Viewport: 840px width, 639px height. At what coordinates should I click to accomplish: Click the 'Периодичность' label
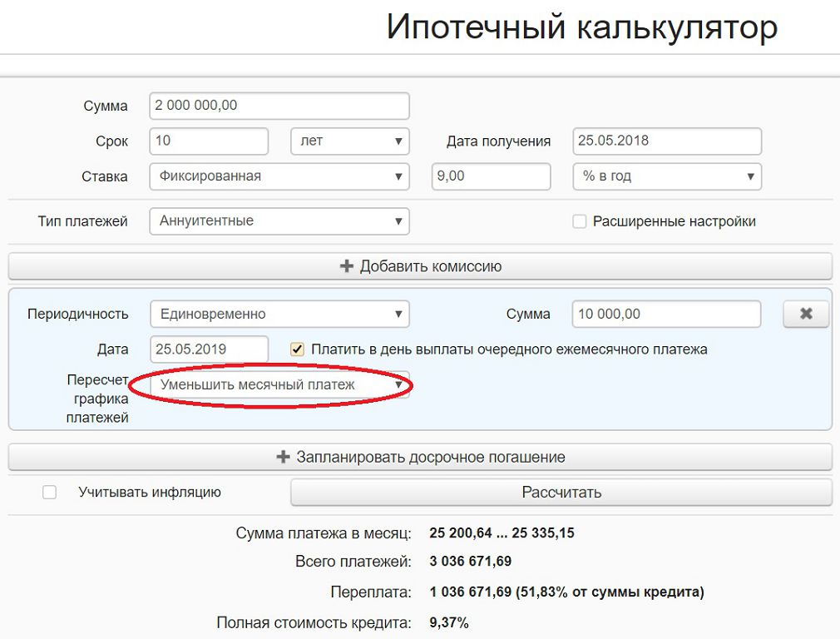(x=77, y=315)
